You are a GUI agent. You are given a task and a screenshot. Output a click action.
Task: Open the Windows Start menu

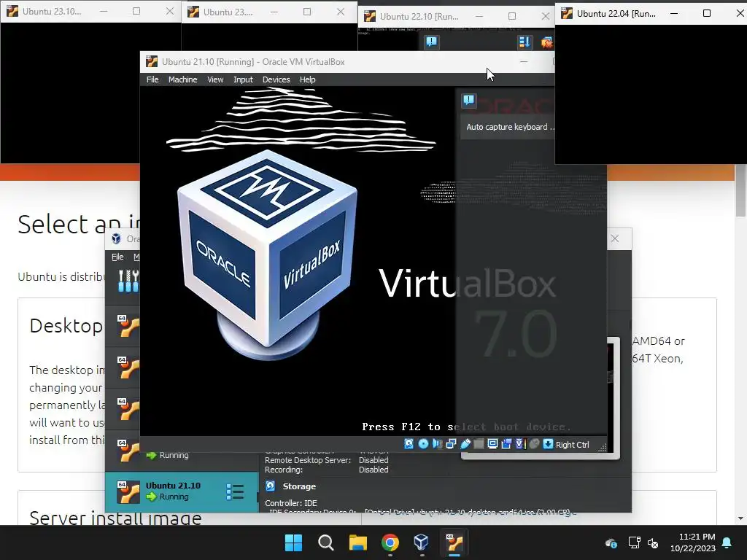tap(293, 542)
